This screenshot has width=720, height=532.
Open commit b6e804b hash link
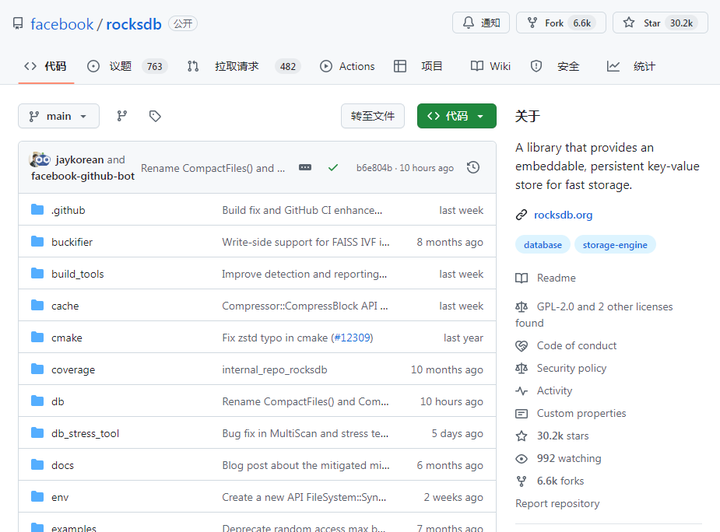click(374, 168)
